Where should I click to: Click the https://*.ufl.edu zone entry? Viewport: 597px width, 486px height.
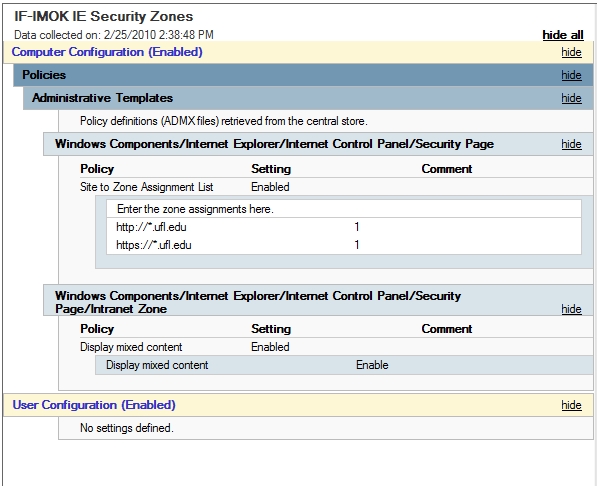tap(153, 245)
